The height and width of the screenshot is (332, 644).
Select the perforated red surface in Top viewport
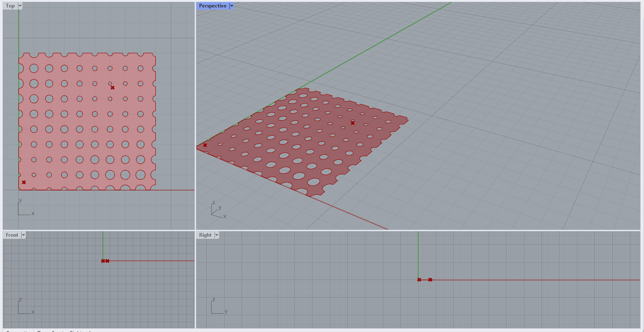87,121
